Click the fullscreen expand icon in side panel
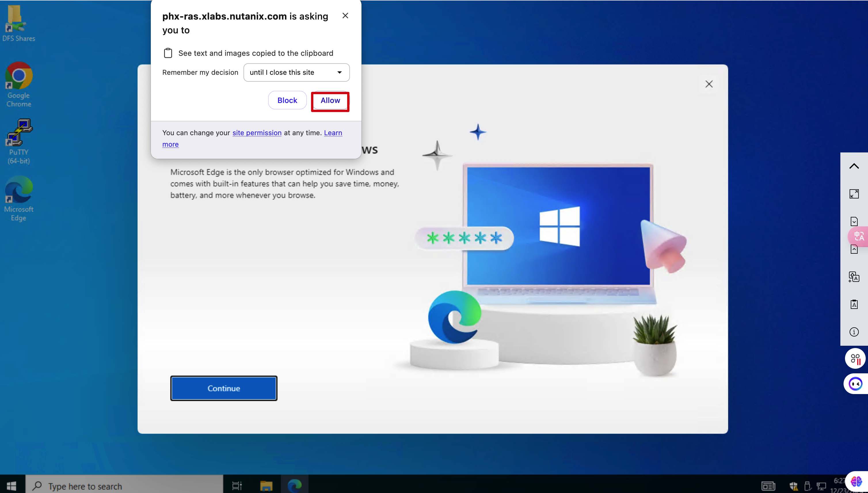This screenshot has width=868, height=493. (x=854, y=194)
